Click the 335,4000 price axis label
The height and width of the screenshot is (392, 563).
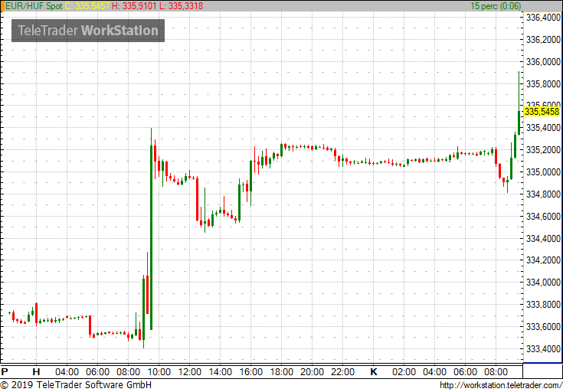542,128
